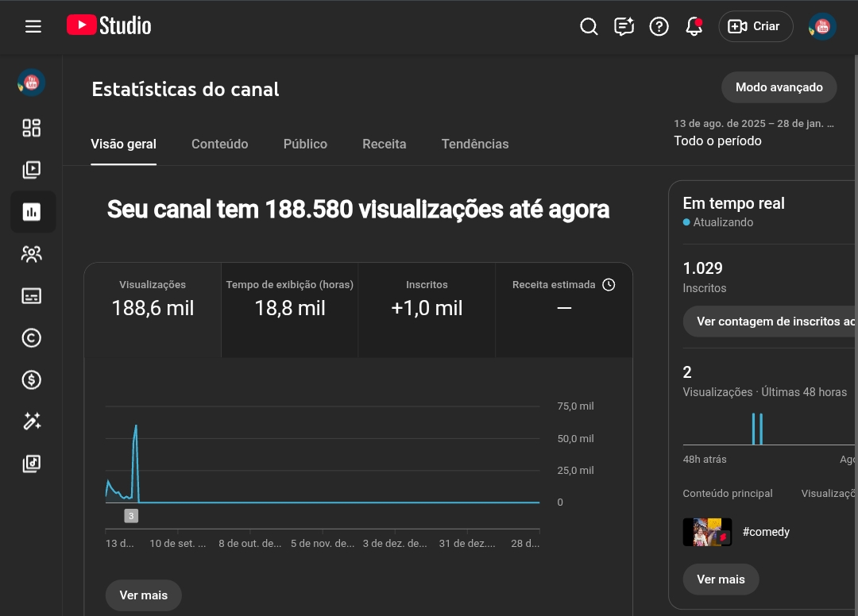Open the hamburger navigation menu
Screen dimensions: 858x616
click(33, 26)
